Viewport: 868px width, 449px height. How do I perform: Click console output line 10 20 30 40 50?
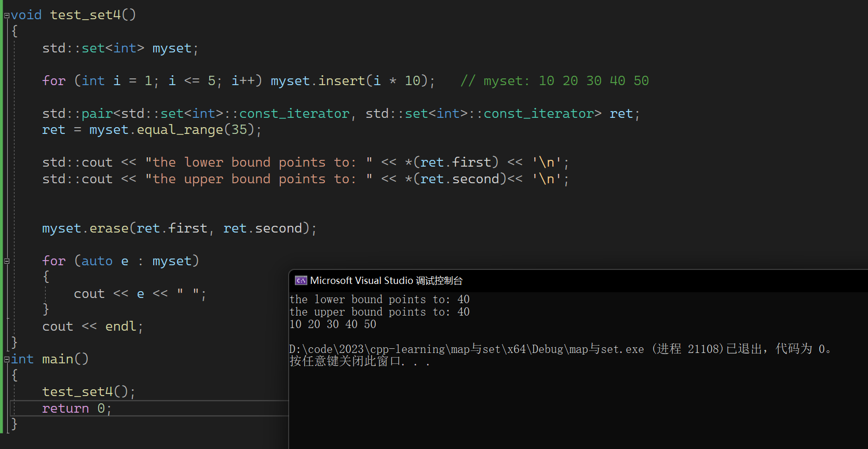[333, 324]
